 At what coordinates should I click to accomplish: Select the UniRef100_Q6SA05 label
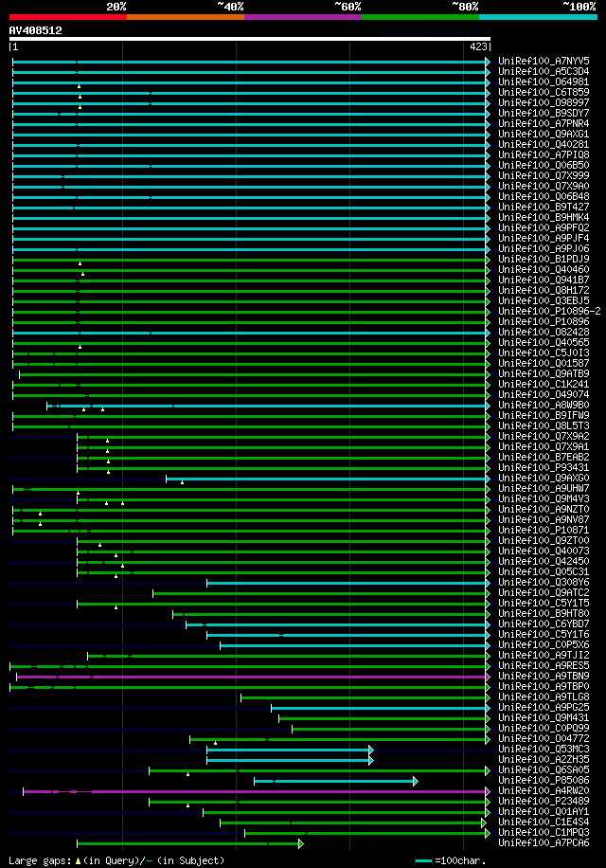[x=544, y=770]
